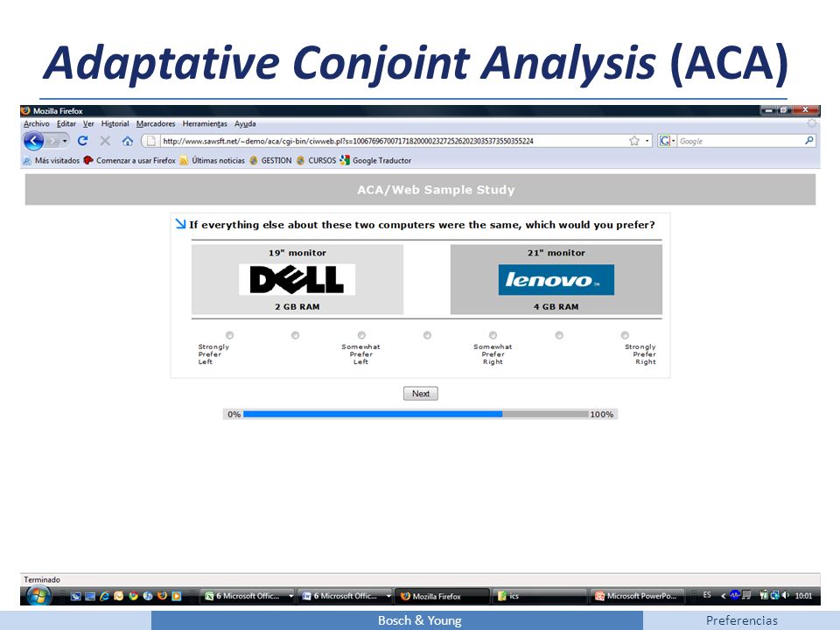Image resolution: width=840 pixels, height=630 pixels.
Task: Click the page icon beside the URL
Action: (151, 141)
